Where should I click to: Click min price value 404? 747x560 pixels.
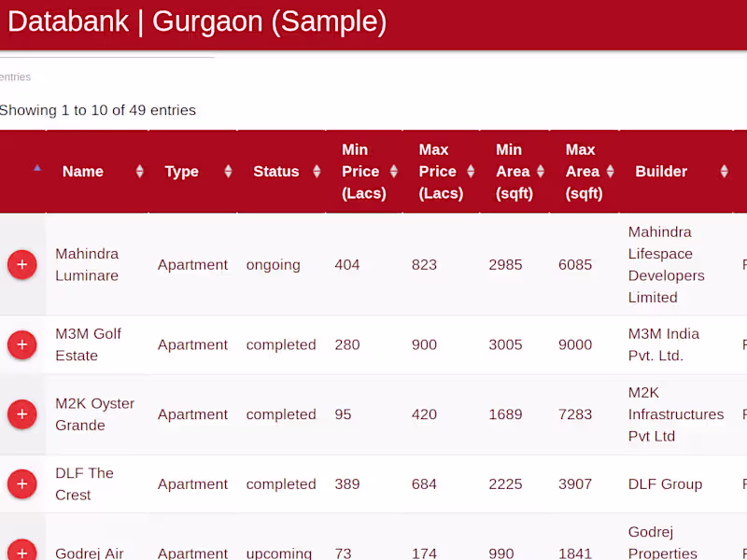[346, 265]
